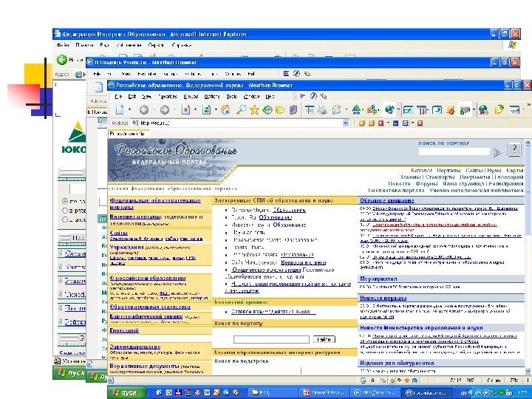Click the highlighted blue globe toolbar icon
The image size is (532, 399).
[x=389, y=109]
